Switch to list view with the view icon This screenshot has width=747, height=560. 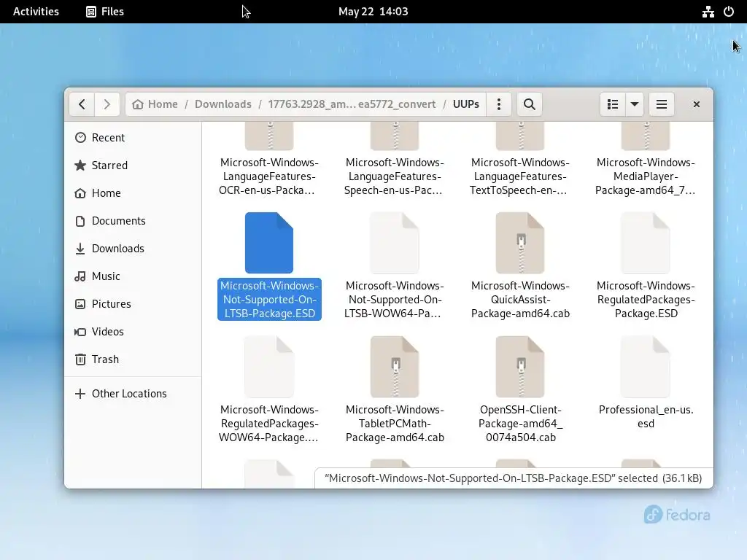click(613, 104)
